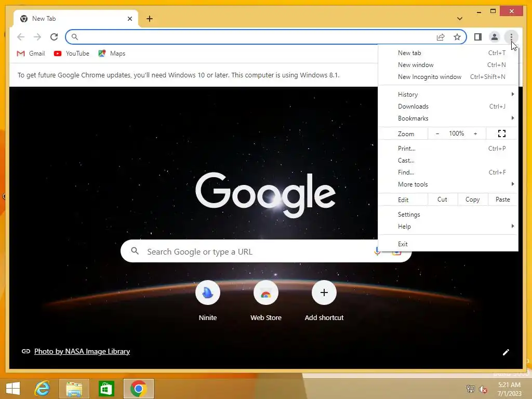Open Photo by NASA Image Library link
Image resolution: width=532 pixels, height=399 pixels.
pos(82,351)
